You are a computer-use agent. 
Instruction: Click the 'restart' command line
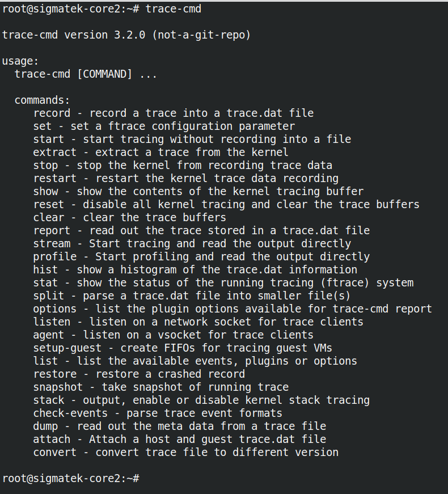click(x=55, y=178)
